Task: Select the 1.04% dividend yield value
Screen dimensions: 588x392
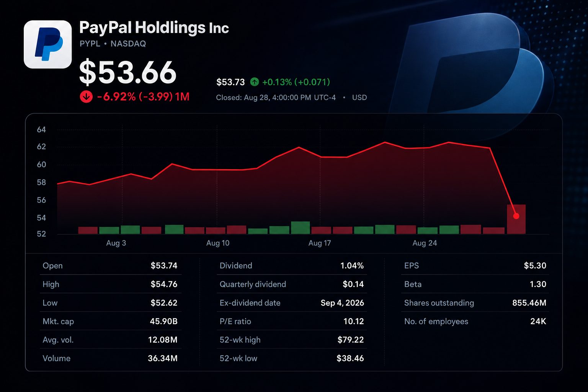Action: (x=352, y=266)
